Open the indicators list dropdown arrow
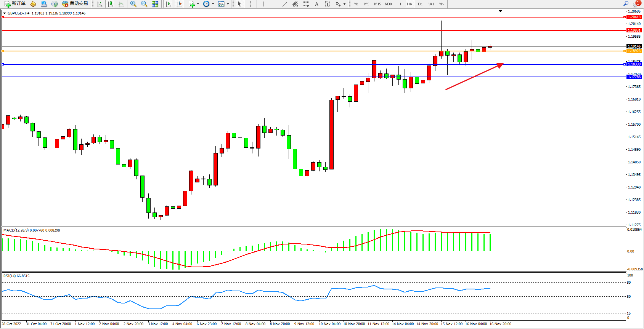This screenshot has height=329, width=644. coord(198,4)
